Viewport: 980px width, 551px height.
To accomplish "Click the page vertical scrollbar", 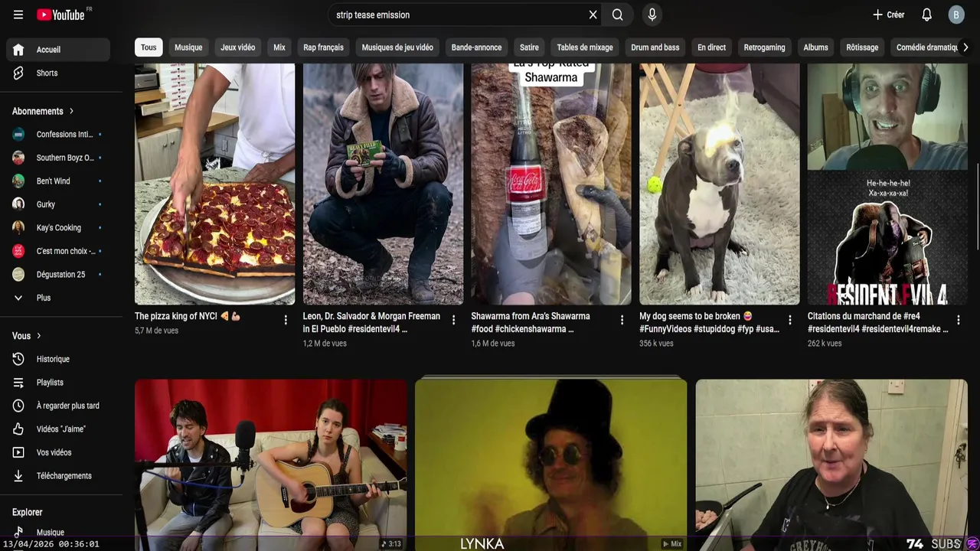I will tap(977, 207).
